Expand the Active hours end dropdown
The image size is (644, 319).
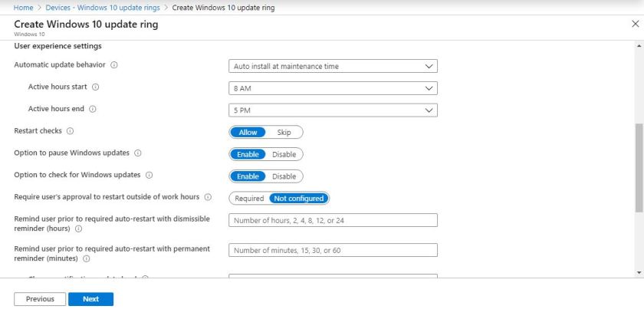pos(333,110)
